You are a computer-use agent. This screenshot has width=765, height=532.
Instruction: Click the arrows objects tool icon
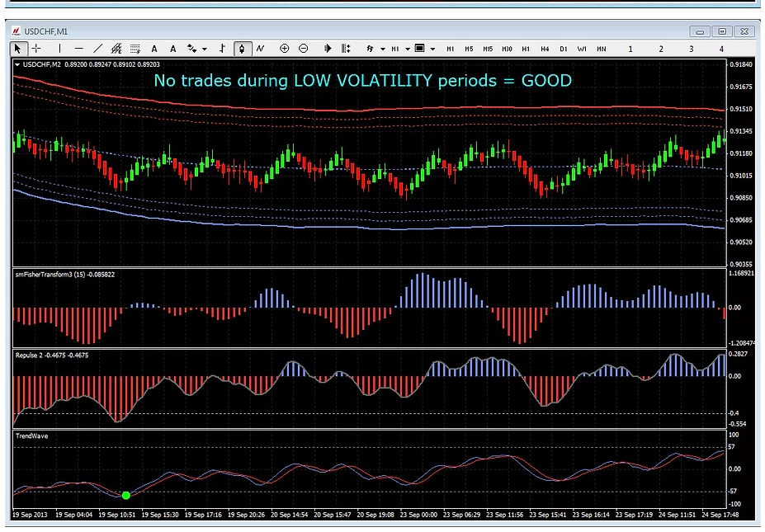tap(191, 49)
